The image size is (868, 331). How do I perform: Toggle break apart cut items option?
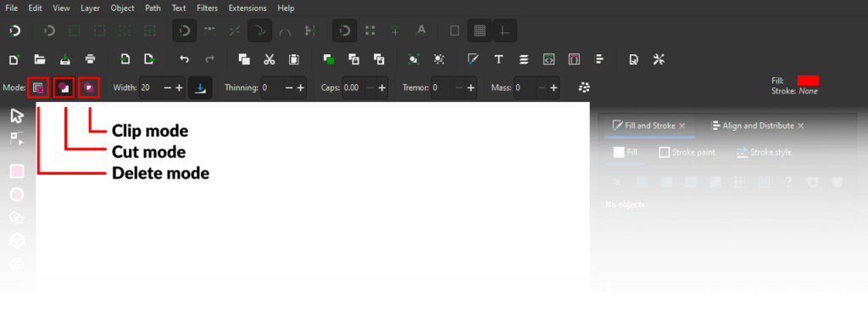[584, 87]
